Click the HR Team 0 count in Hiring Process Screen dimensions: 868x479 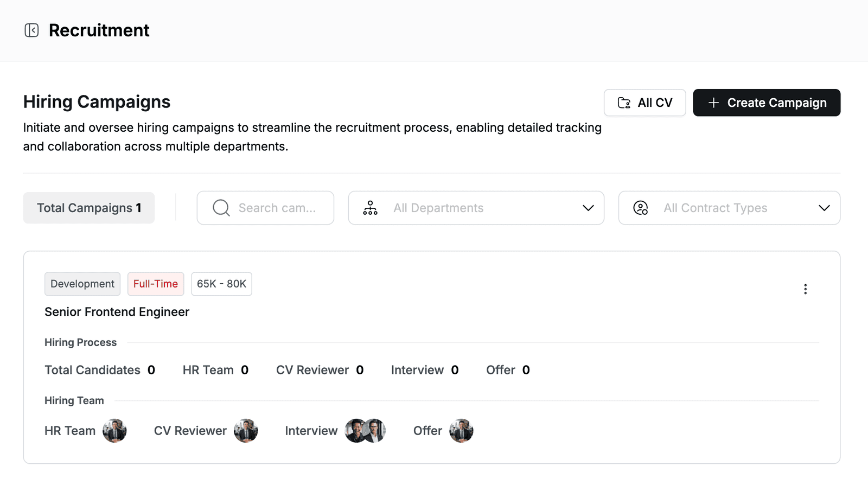point(215,370)
